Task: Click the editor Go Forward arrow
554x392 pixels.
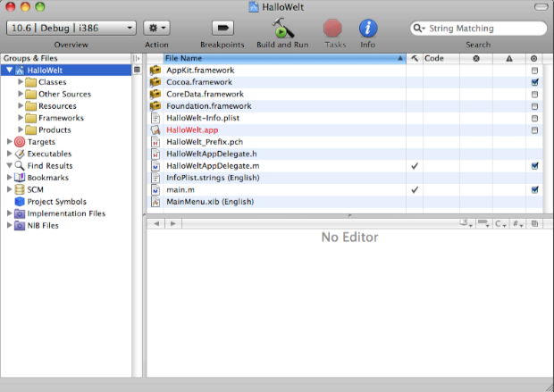Action: point(172,223)
